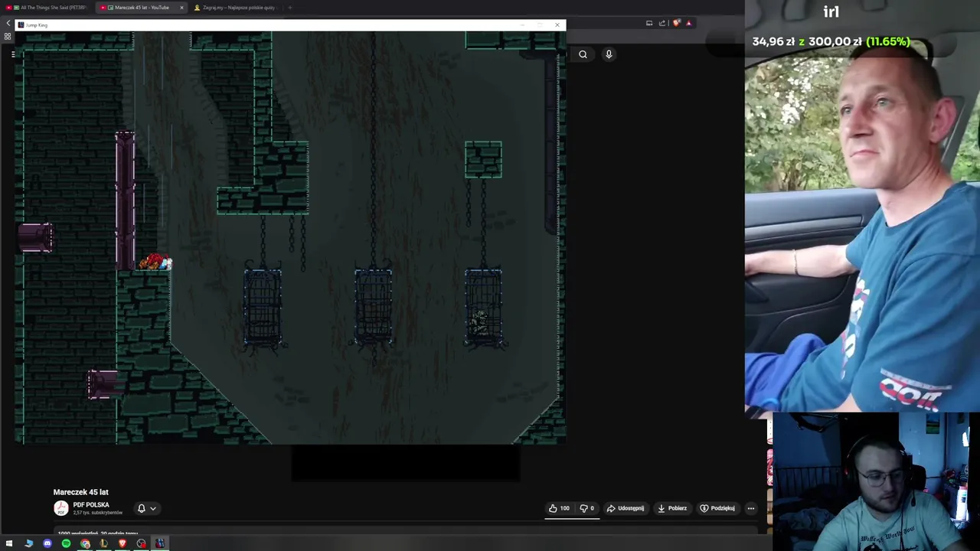Viewport: 980px width, 551px height.
Task: Click the Jump King title bar icon
Action: (x=21, y=25)
